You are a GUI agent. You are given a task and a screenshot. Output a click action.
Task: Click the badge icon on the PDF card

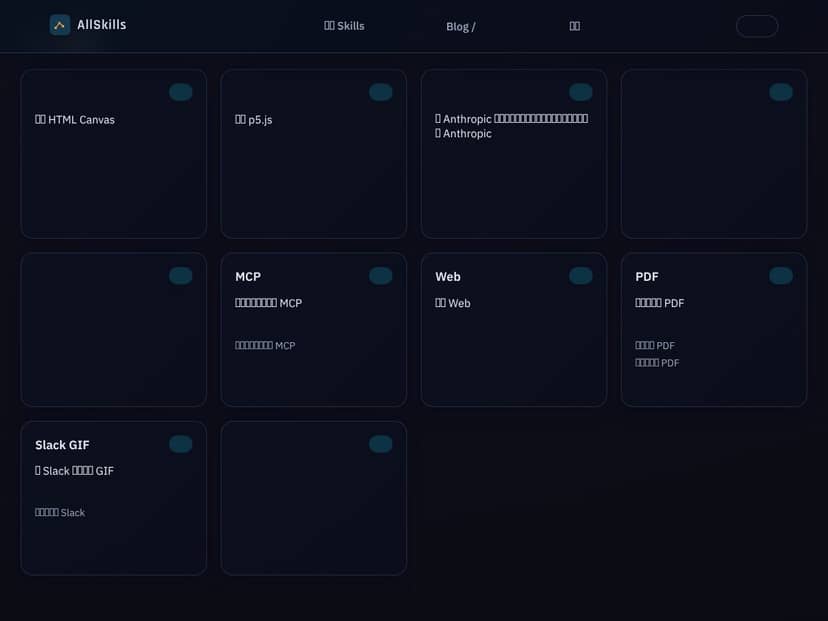[781, 275]
